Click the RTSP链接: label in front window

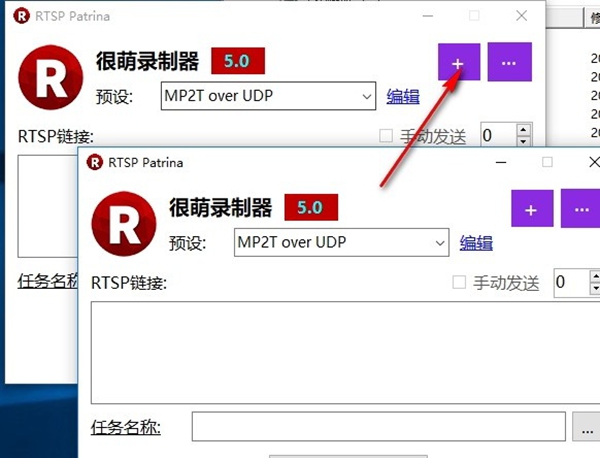point(129,283)
